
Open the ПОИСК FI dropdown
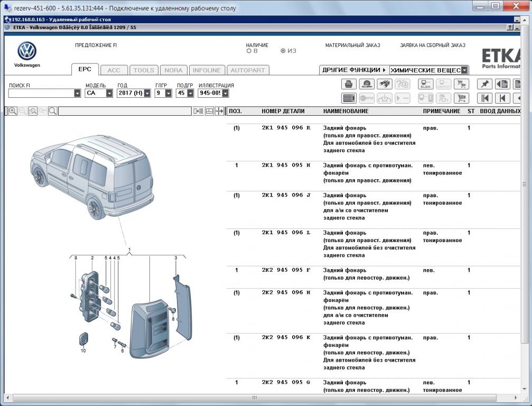pyautogui.click(x=77, y=93)
